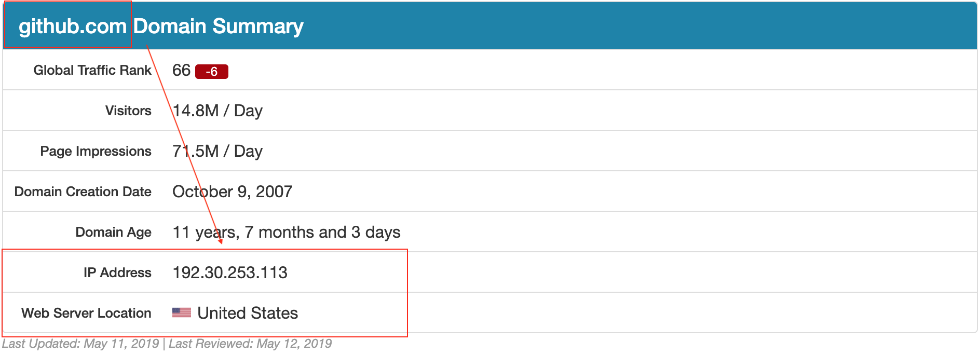Image resolution: width=980 pixels, height=354 pixels.
Task: Click the Domain Summary heading text
Action: pyautogui.click(x=218, y=26)
